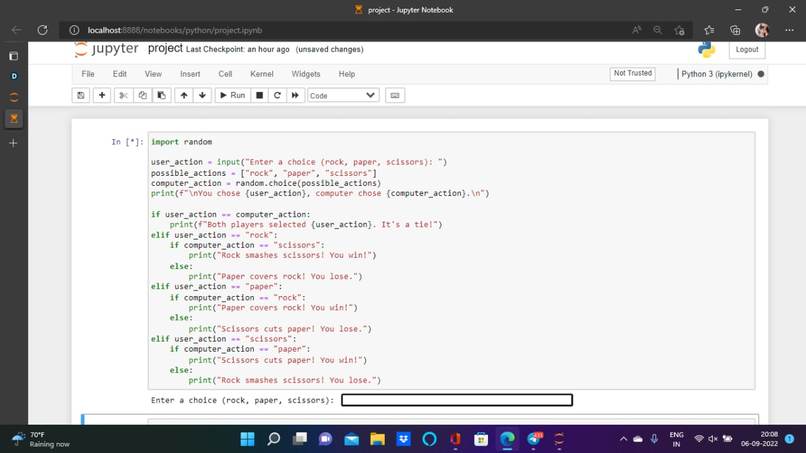Open taskbar Search
This screenshot has height=453, width=806.
click(x=273, y=439)
